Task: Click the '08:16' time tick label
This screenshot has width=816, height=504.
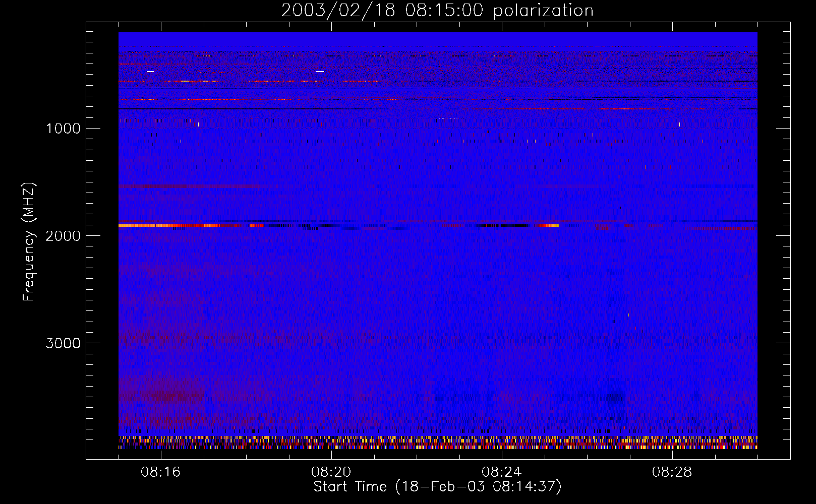Action: pos(161,472)
